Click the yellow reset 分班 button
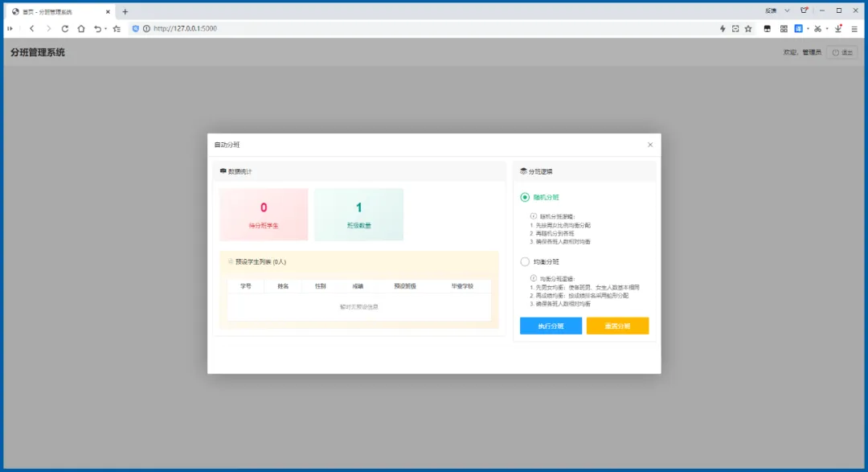Viewport: 868px width, 472px height. coord(617,326)
